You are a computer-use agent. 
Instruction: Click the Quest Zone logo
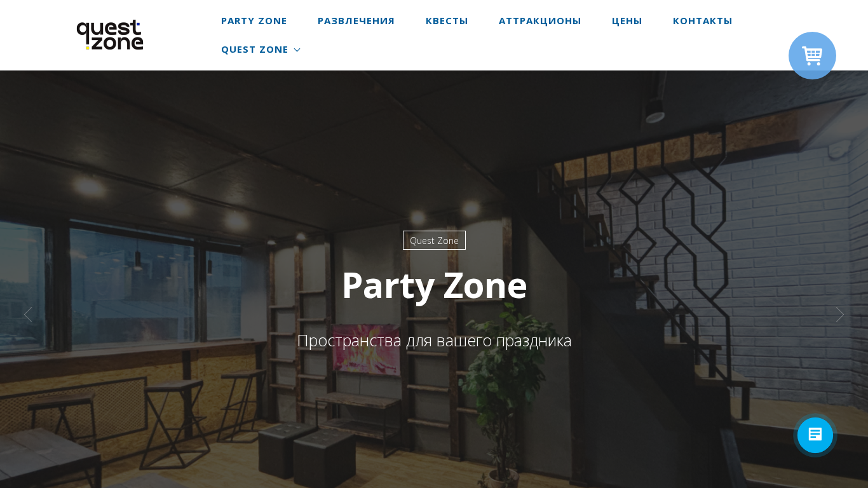(x=110, y=35)
